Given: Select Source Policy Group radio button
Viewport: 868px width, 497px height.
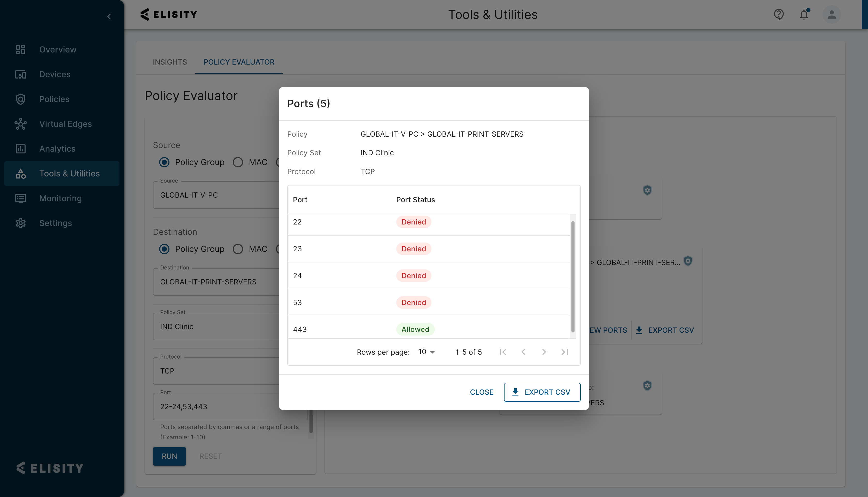Looking at the screenshot, I should click(164, 162).
